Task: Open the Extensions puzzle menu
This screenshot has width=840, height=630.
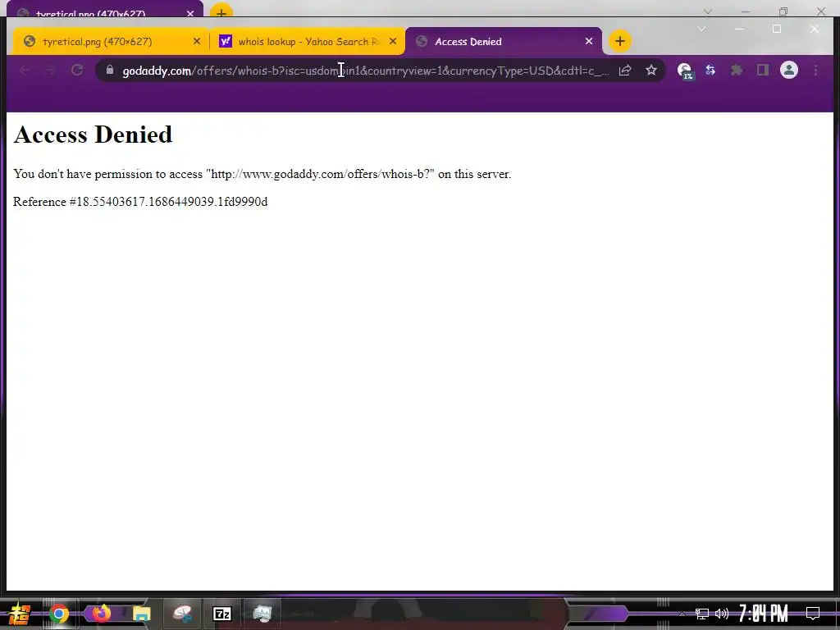Action: click(737, 71)
